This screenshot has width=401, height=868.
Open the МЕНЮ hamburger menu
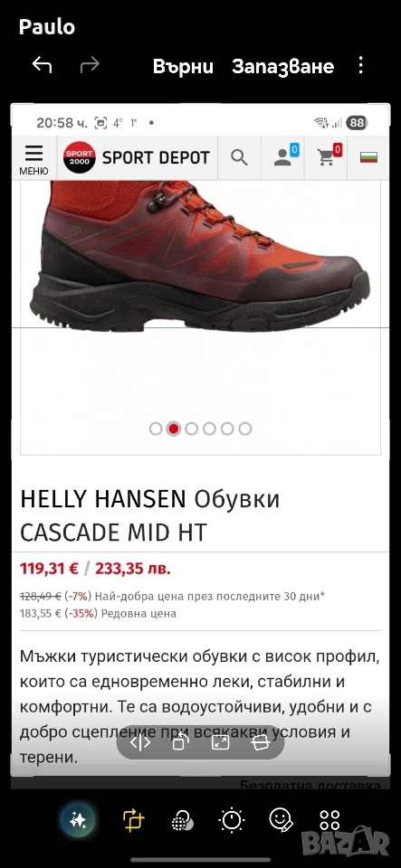click(33, 159)
